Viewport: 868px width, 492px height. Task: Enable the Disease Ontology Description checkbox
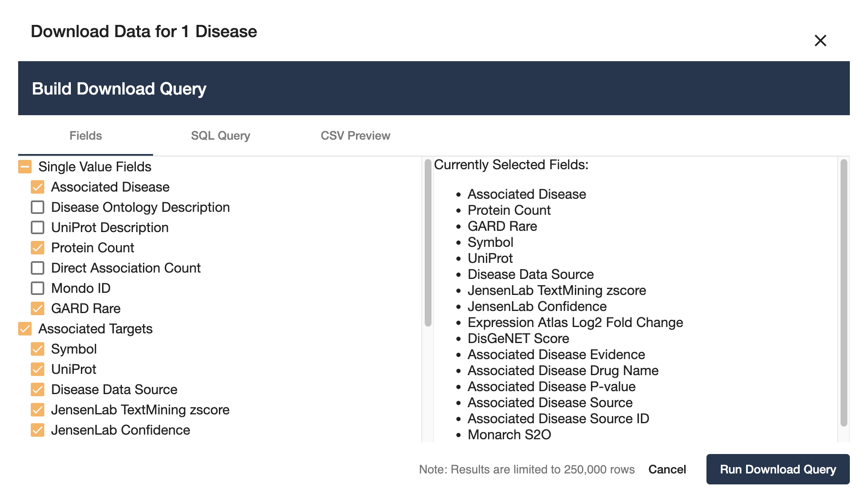coord(38,207)
